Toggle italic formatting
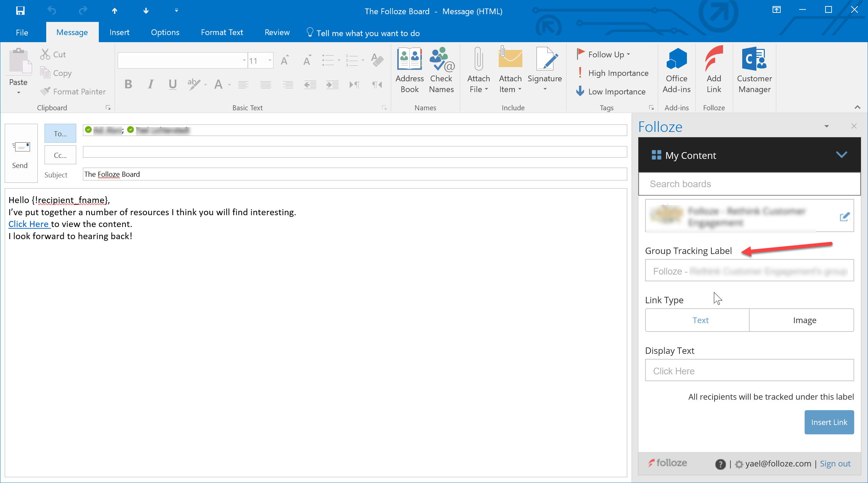Viewport: 868px width, 483px height. point(150,84)
